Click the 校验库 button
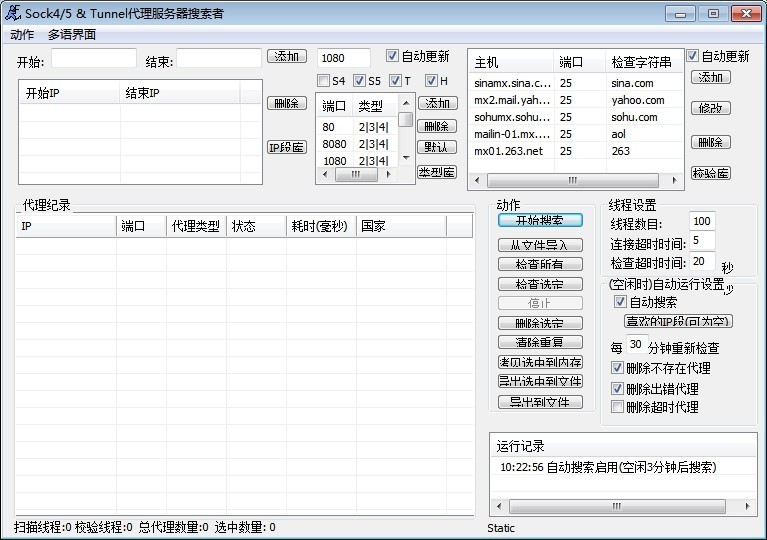Screen dimensions: 767x540 [710, 173]
